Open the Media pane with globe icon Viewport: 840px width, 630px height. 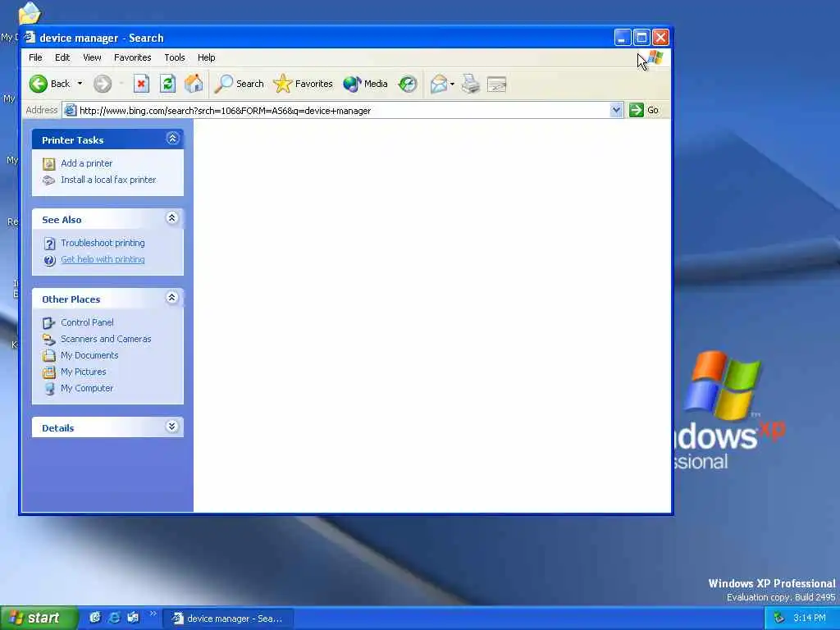pos(365,84)
